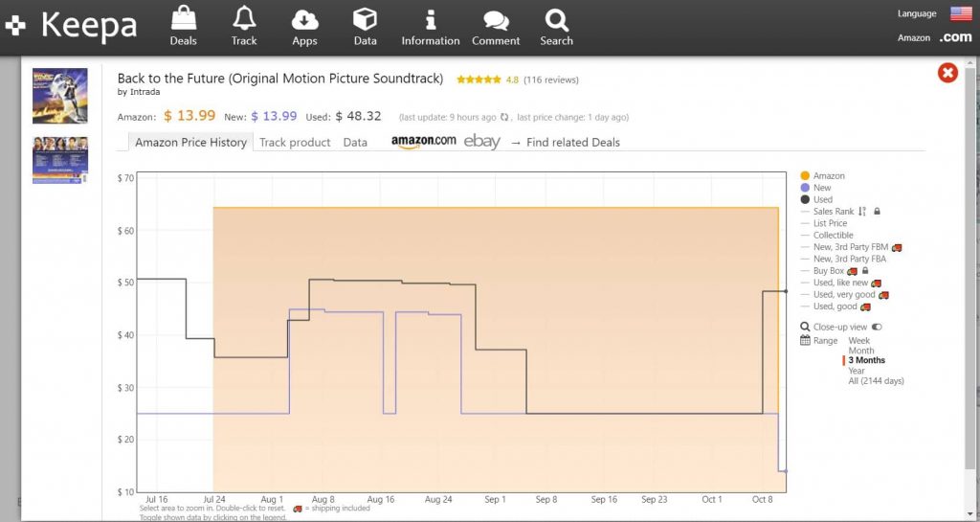Click the truck icon beside Used, like new
This screenshot has width=980, height=522.
(x=876, y=284)
